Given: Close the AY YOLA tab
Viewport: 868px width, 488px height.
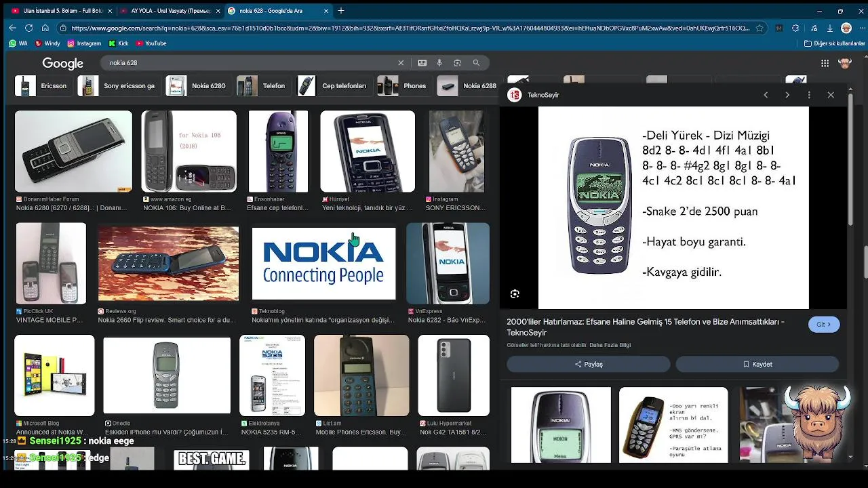Looking at the screenshot, I should 218,11.
